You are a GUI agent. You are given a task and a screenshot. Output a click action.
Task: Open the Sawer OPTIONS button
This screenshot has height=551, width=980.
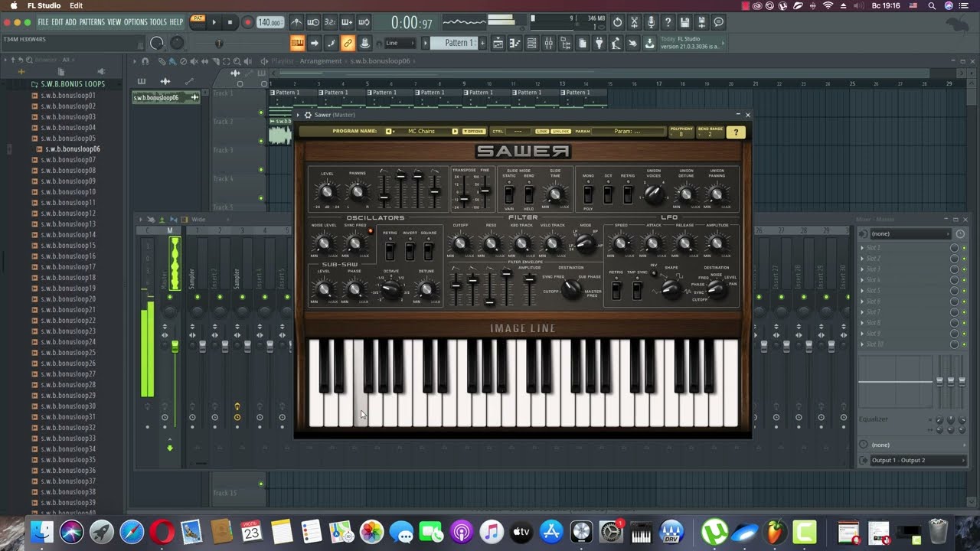click(474, 132)
